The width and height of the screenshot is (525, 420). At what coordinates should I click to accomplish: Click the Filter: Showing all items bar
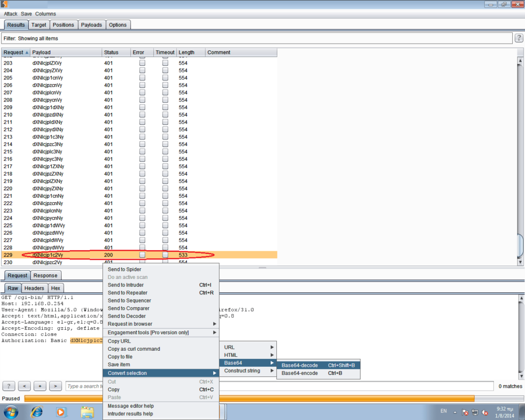[x=257, y=38]
